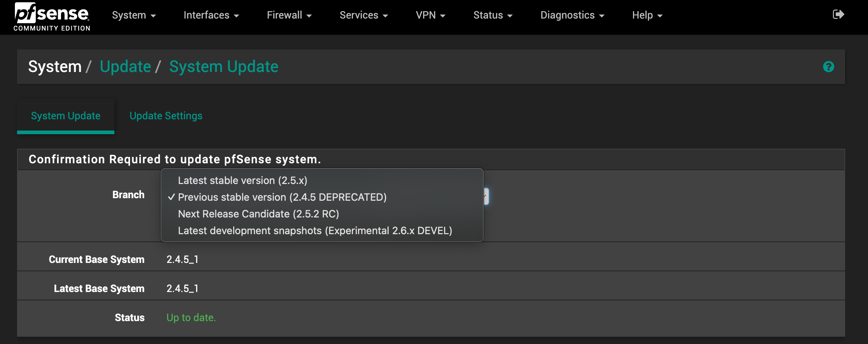868x344 pixels.
Task: Select Previous stable version 2.4.5 DEPRECATED
Action: [282, 197]
